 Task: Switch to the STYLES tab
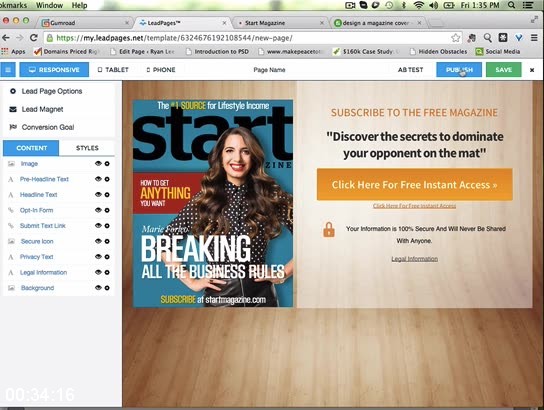click(x=87, y=148)
